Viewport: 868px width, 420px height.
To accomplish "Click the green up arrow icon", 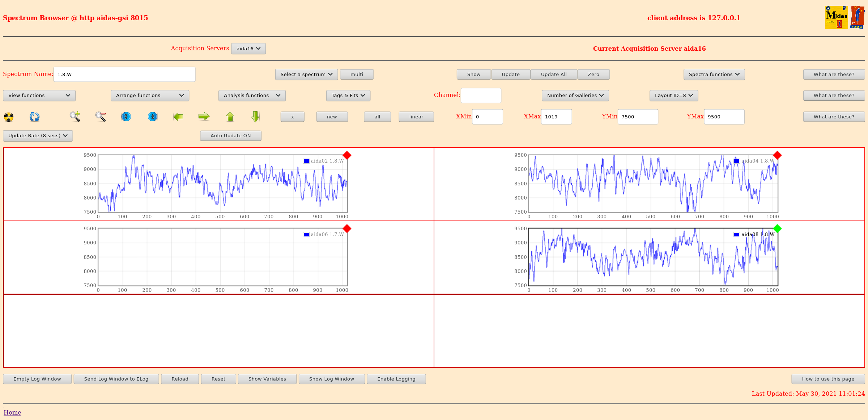I will [x=230, y=117].
